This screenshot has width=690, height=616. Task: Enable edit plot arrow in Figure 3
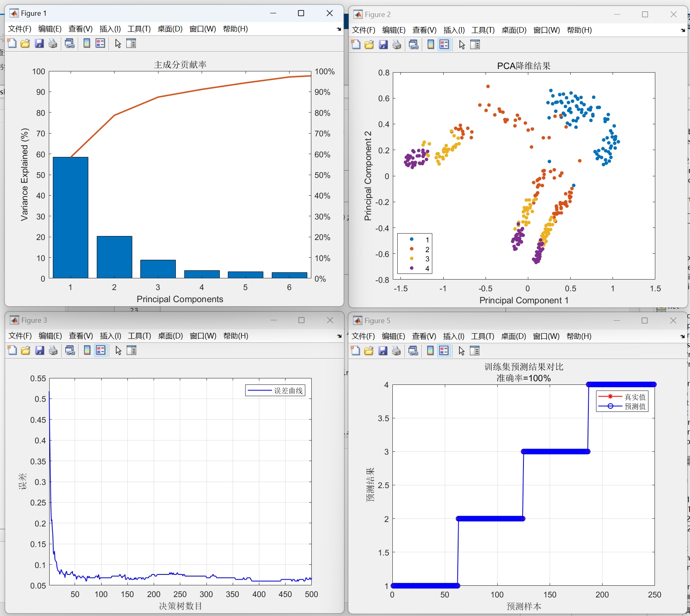pyautogui.click(x=118, y=350)
